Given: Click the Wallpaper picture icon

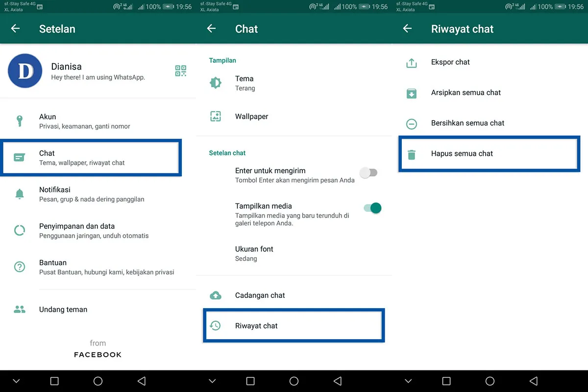Looking at the screenshot, I should pos(216,116).
